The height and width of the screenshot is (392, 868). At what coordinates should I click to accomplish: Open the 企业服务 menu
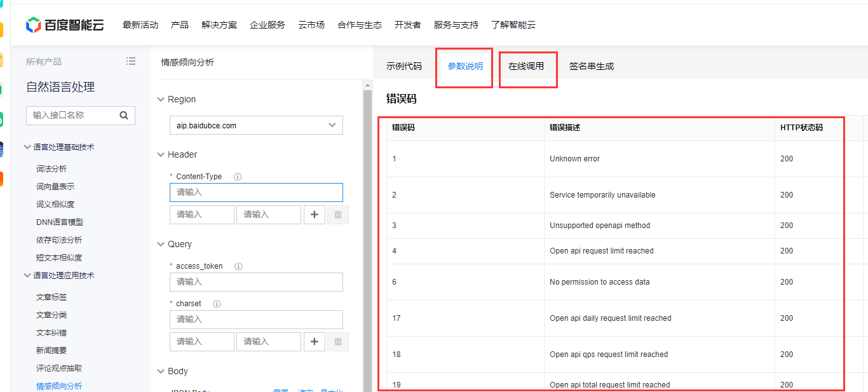(x=268, y=25)
